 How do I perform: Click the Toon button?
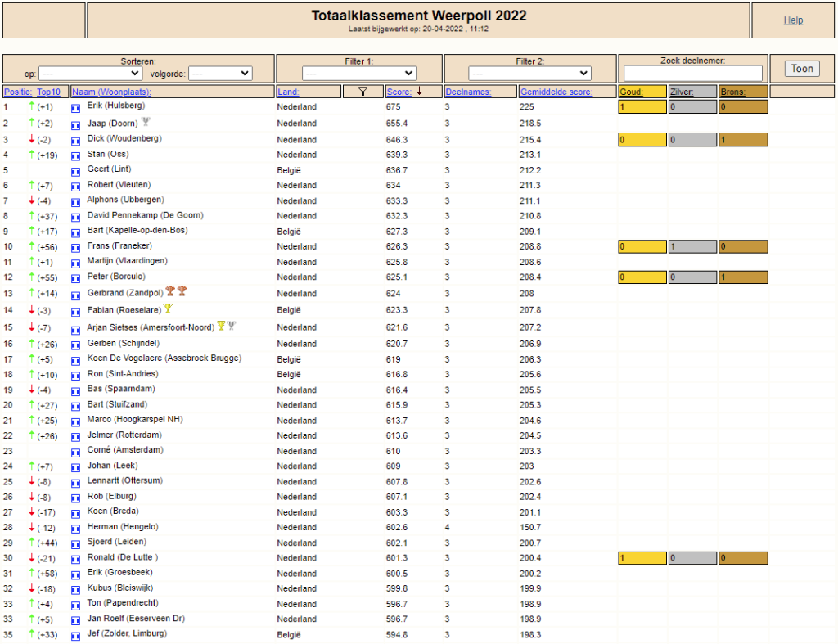(x=802, y=69)
